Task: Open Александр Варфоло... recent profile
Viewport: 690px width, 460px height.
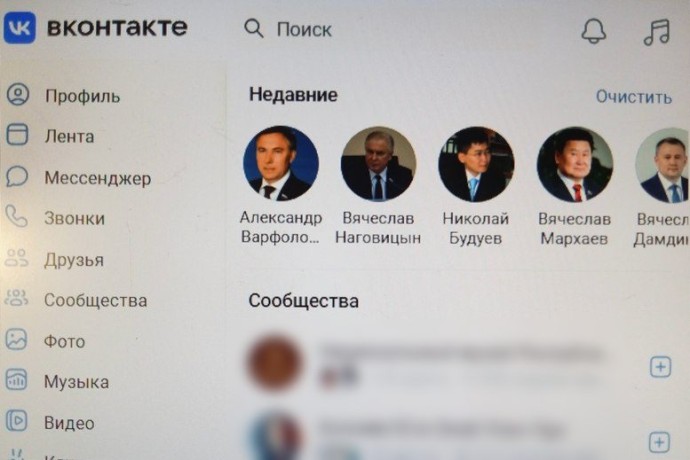Action: click(x=281, y=185)
